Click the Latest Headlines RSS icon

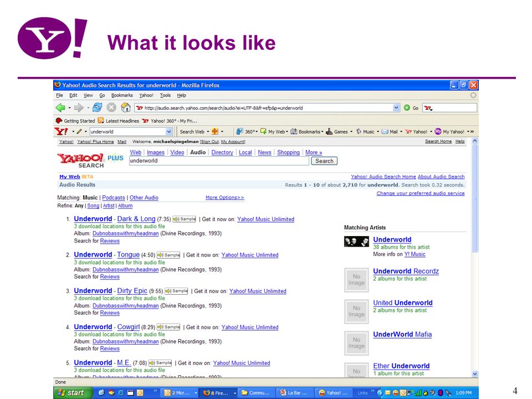point(101,120)
